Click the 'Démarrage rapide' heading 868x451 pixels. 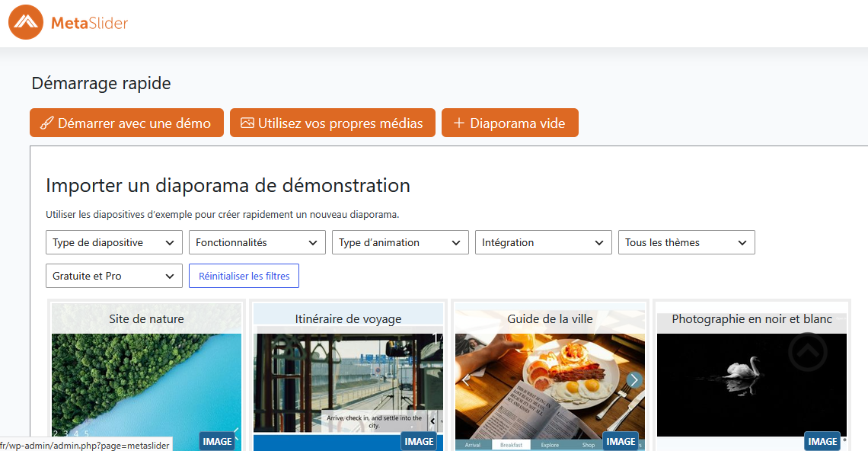click(101, 83)
